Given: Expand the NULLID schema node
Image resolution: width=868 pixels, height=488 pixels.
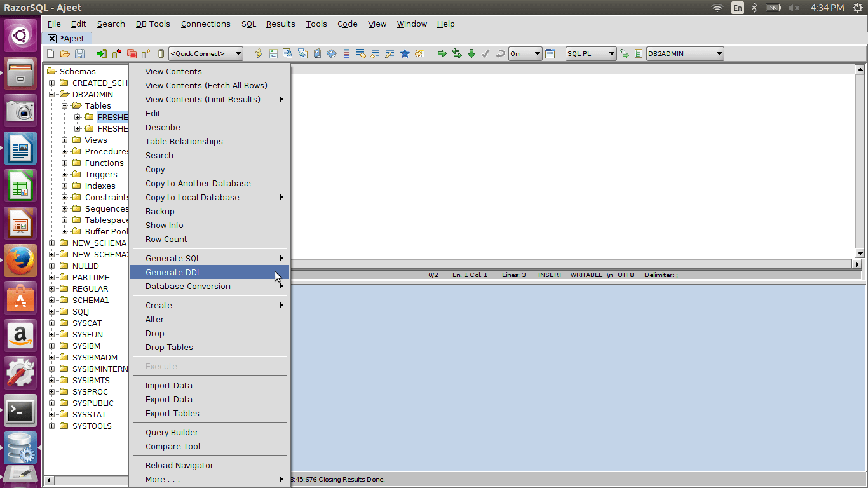Looking at the screenshot, I should pyautogui.click(x=52, y=266).
